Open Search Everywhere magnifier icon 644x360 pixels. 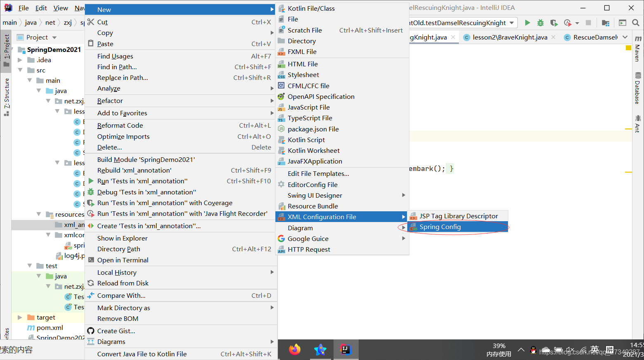point(635,23)
